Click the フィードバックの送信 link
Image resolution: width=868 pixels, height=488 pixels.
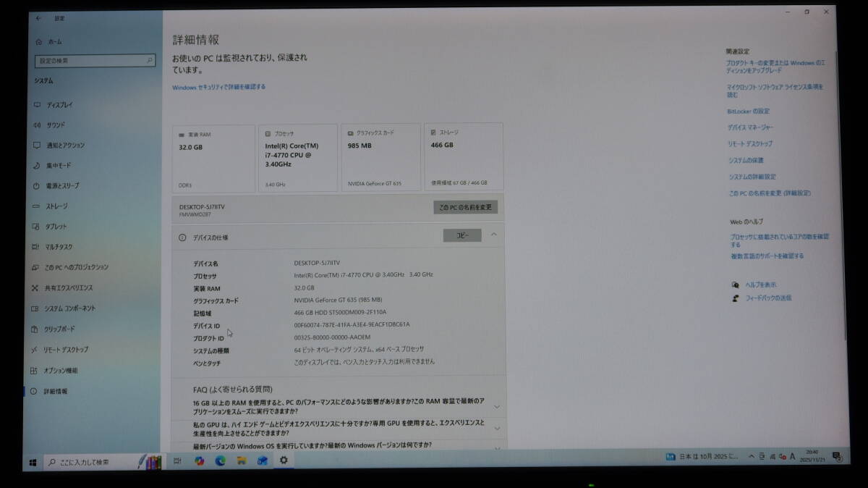click(769, 298)
